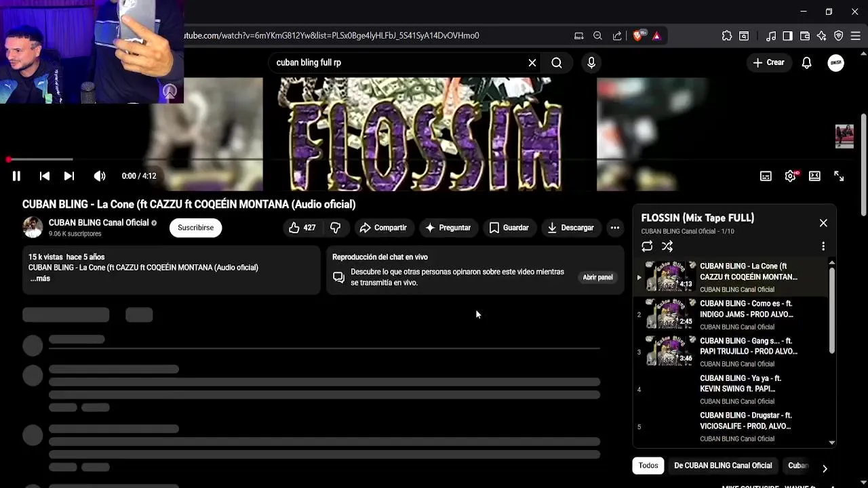Expand description with '...más'

coord(40,279)
